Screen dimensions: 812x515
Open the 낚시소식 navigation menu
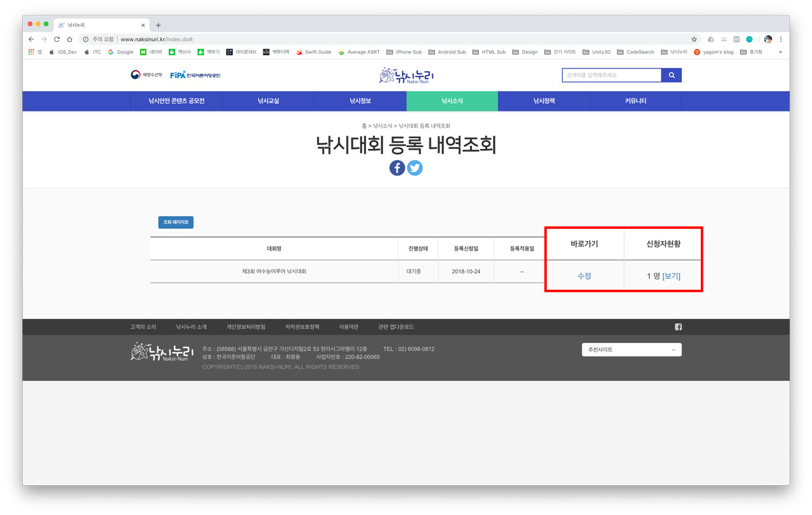[x=452, y=101]
